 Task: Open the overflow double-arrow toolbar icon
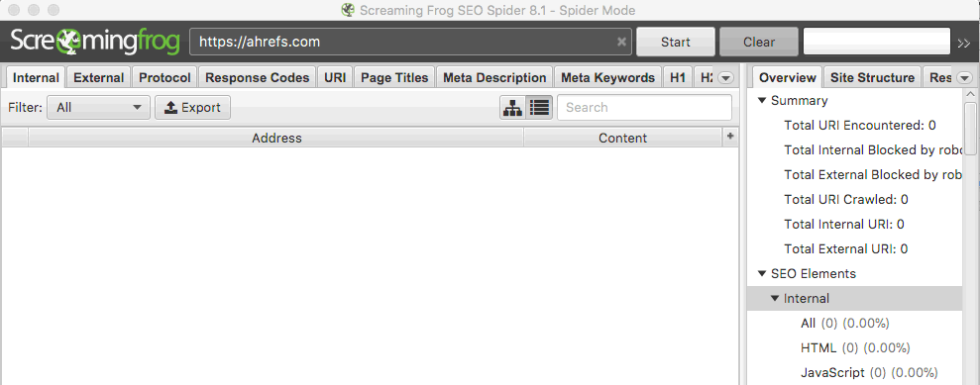pos(963,44)
